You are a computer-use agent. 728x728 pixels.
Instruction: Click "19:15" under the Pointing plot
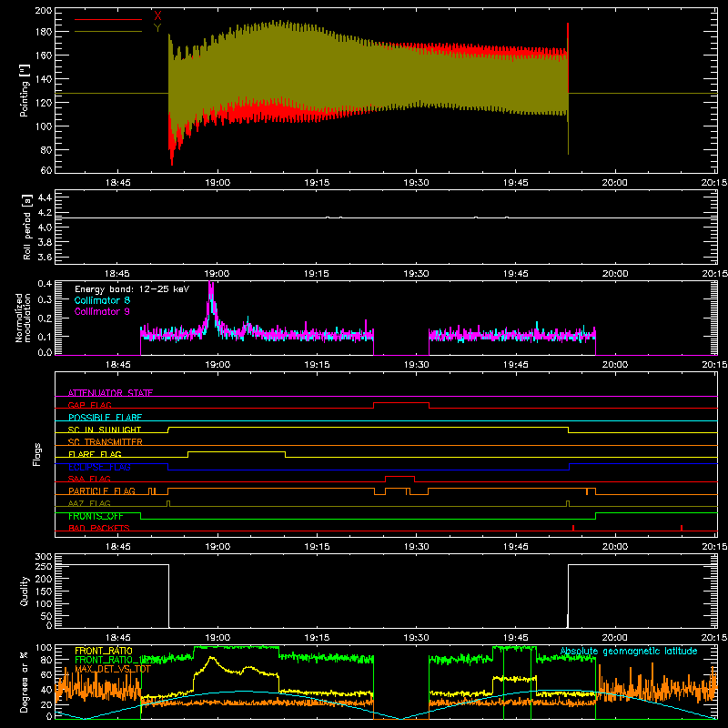[317, 183]
